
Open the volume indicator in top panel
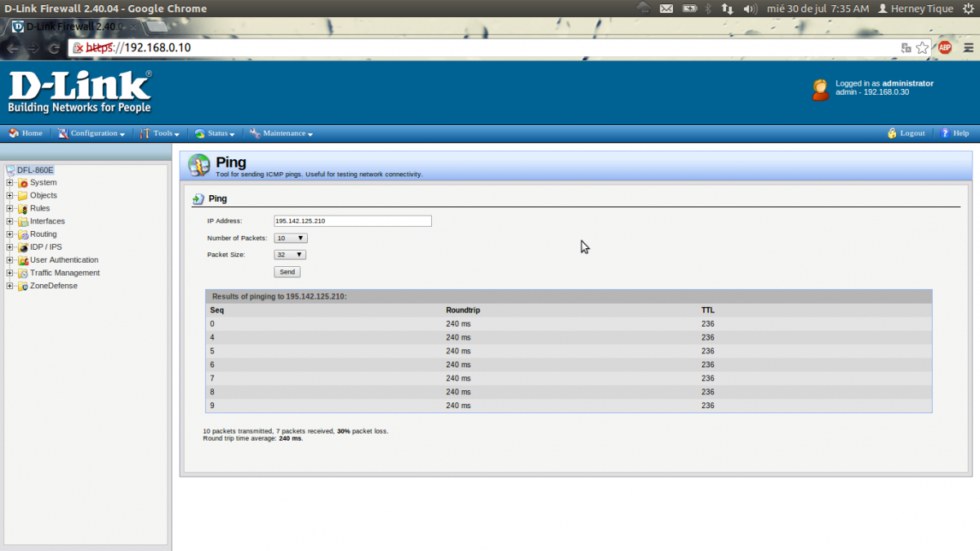pyautogui.click(x=751, y=8)
